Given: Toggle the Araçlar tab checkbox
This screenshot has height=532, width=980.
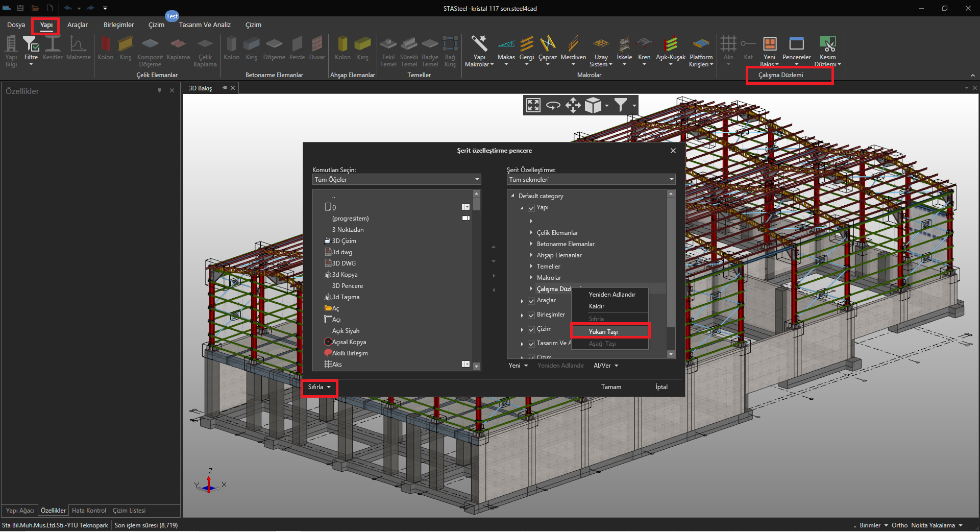Looking at the screenshot, I should tap(531, 301).
